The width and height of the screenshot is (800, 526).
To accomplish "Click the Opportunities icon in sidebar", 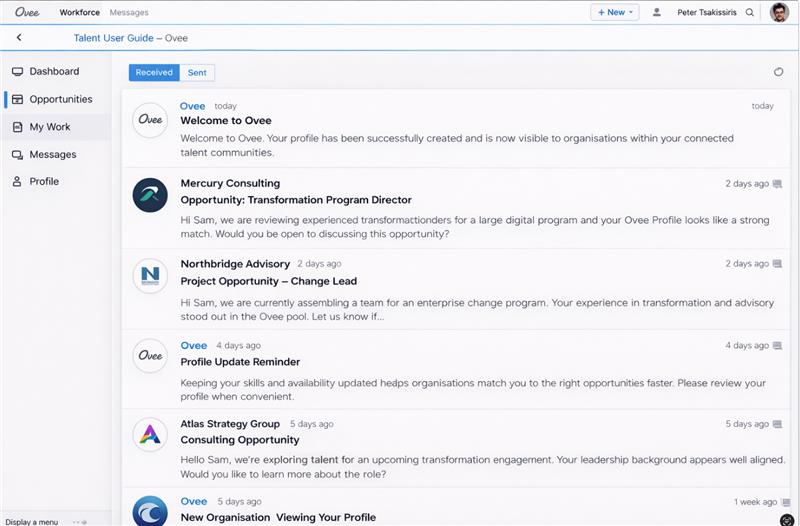I will [17, 100].
